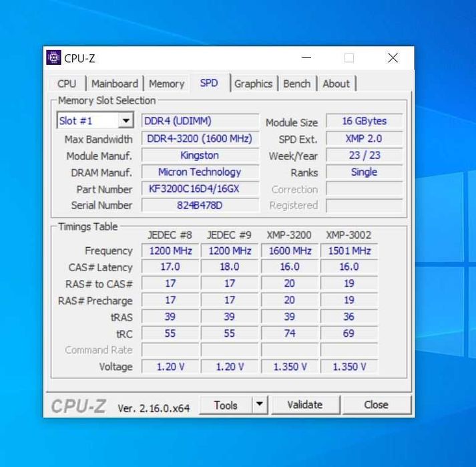Screen dimensions: 476x467
Task: Click the DDR4-3200 (1600 MHz) bandwidth value
Action: click(200, 138)
